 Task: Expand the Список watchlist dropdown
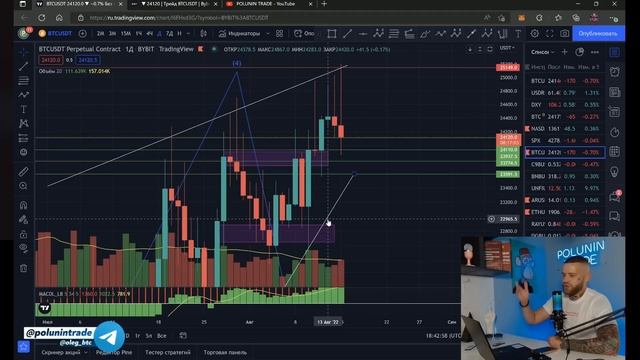542,52
